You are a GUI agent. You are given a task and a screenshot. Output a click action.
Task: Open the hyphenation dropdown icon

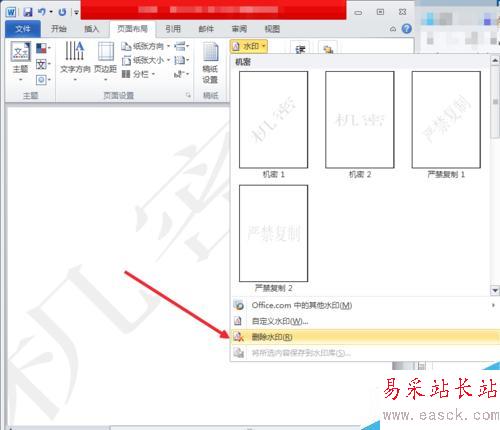pyautogui.click(x=182, y=74)
